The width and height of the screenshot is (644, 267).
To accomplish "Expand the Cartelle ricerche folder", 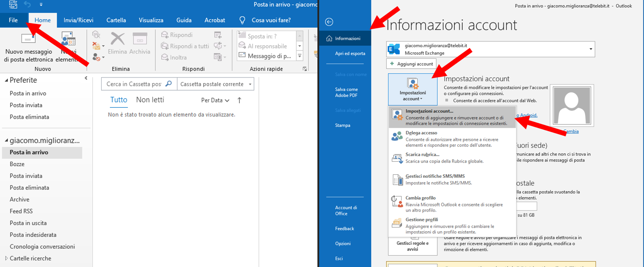I will pos(6,258).
